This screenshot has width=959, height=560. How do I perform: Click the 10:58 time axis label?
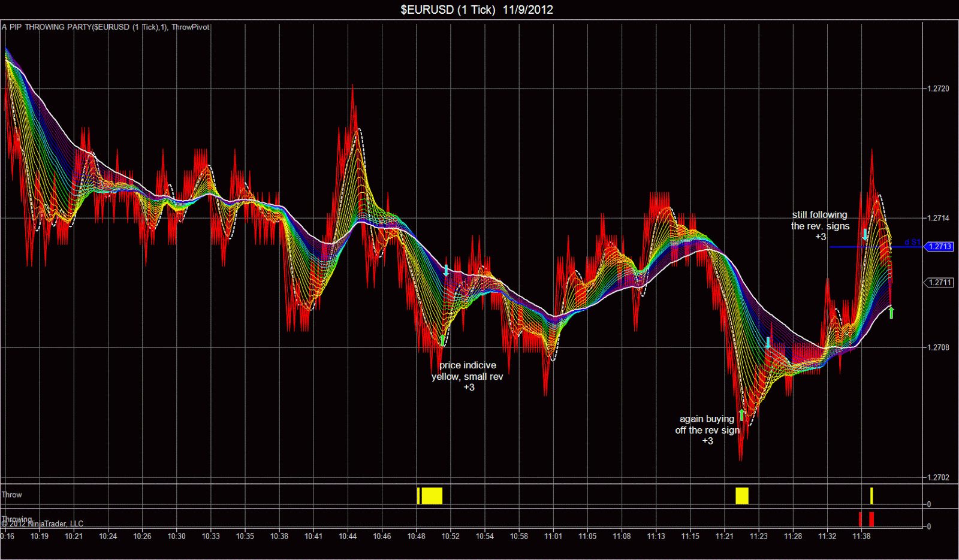point(519,536)
